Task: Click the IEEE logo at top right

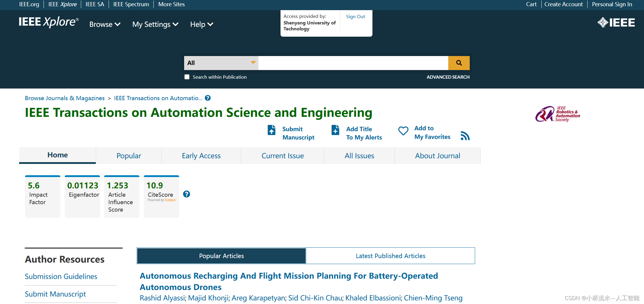Action: click(x=616, y=22)
